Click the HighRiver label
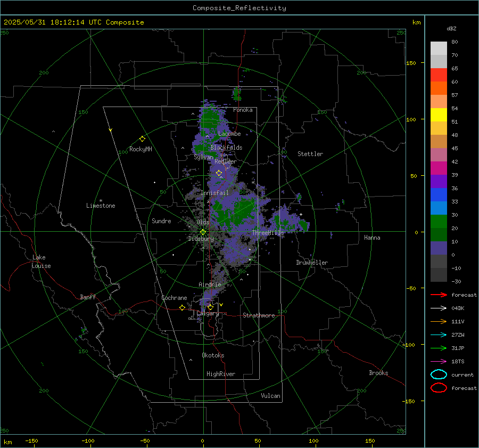This screenshot has height=448, width=479. (221, 374)
